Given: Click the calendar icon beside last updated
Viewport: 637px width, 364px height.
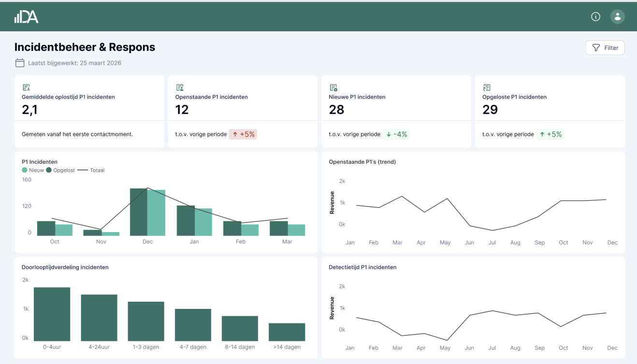Looking at the screenshot, I should [20, 63].
